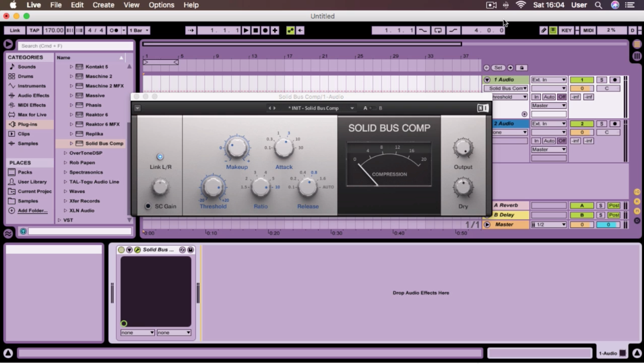Open Master track 1/2 output dropdown
Screen dimensions: 644x364
click(x=549, y=225)
